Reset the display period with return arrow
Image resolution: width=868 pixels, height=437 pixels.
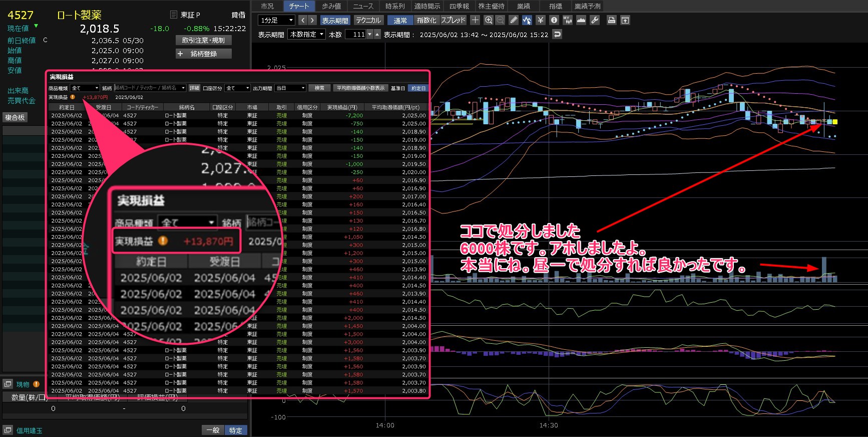[557, 34]
